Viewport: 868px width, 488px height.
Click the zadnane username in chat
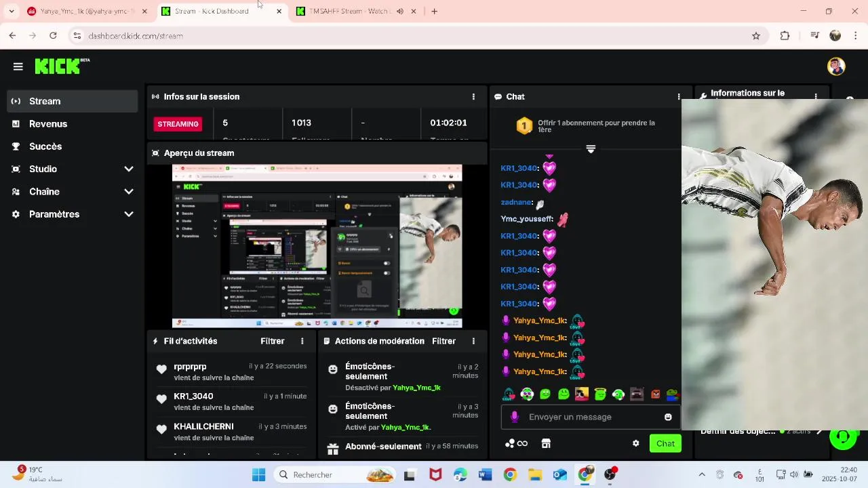516,202
